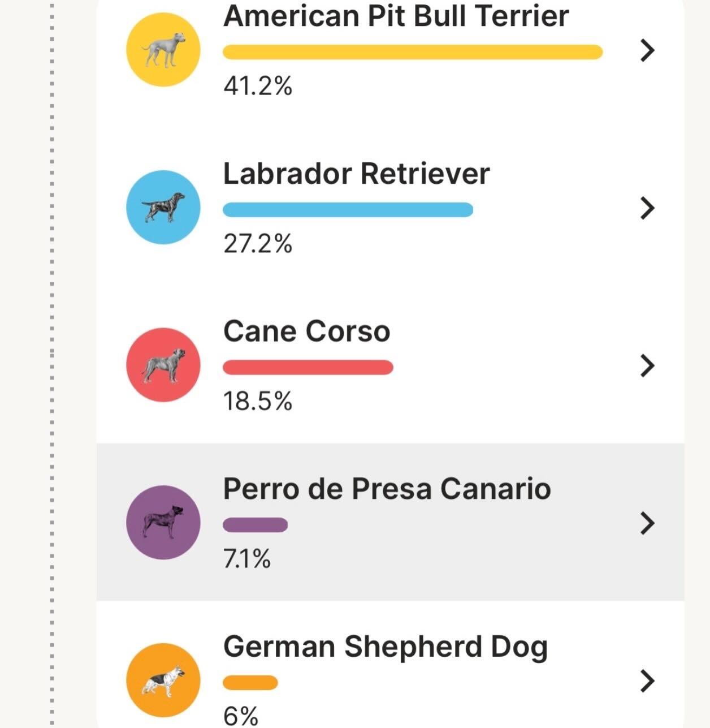Click the yellow 41.2% percentage bar
The image size is (710, 728).
point(413,53)
